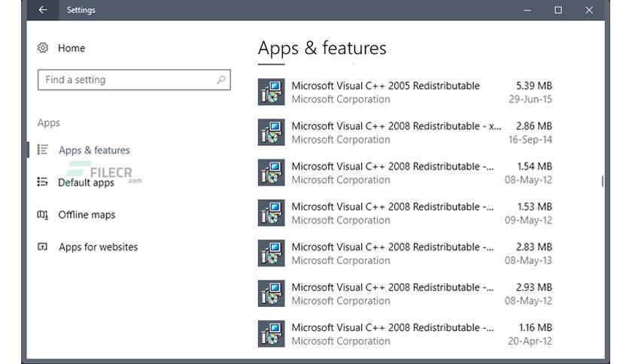Click the Default apps sidebar icon
The height and width of the screenshot is (364, 629).
pyautogui.click(x=43, y=182)
